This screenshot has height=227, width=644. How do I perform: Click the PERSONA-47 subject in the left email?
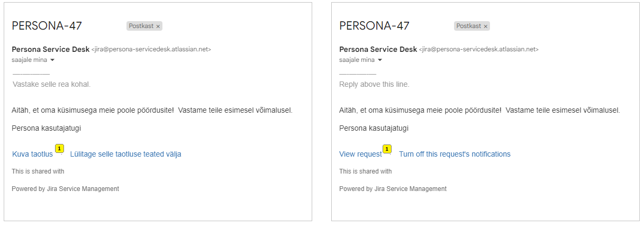[47, 26]
